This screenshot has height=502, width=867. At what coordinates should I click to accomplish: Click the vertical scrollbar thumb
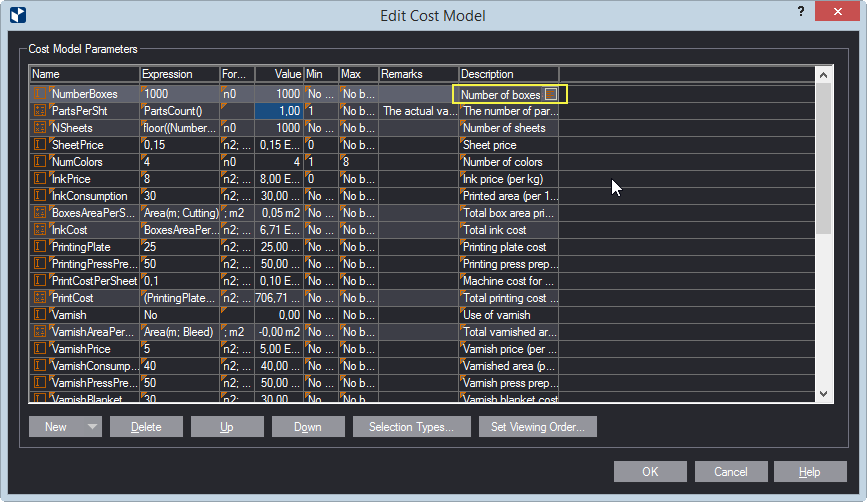tap(823, 158)
